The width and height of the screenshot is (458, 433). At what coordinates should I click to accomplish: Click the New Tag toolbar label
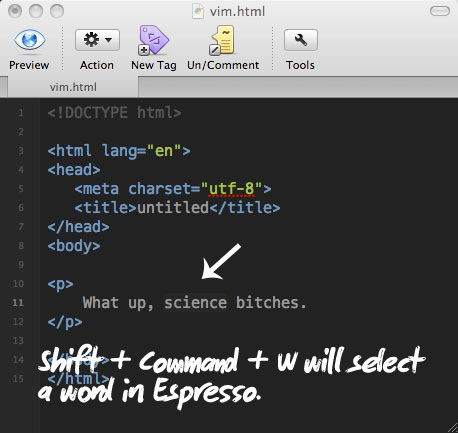coord(154,65)
